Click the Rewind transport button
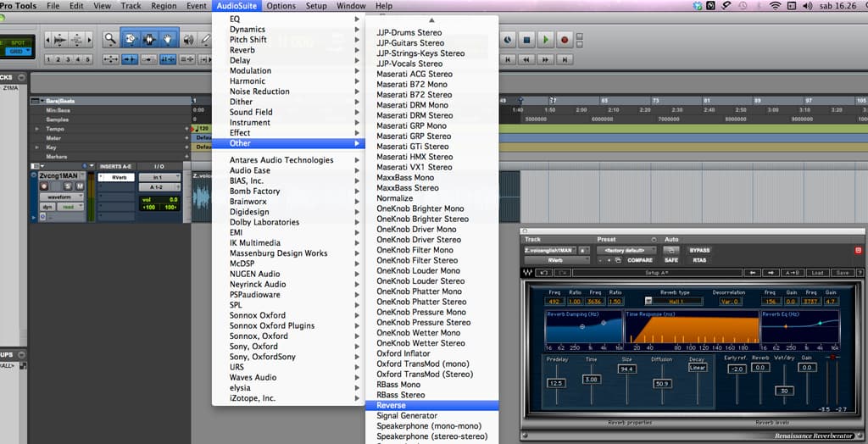Image resolution: width=868 pixels, height=444 pixels. pyautogui.click(x=526, y=59)
